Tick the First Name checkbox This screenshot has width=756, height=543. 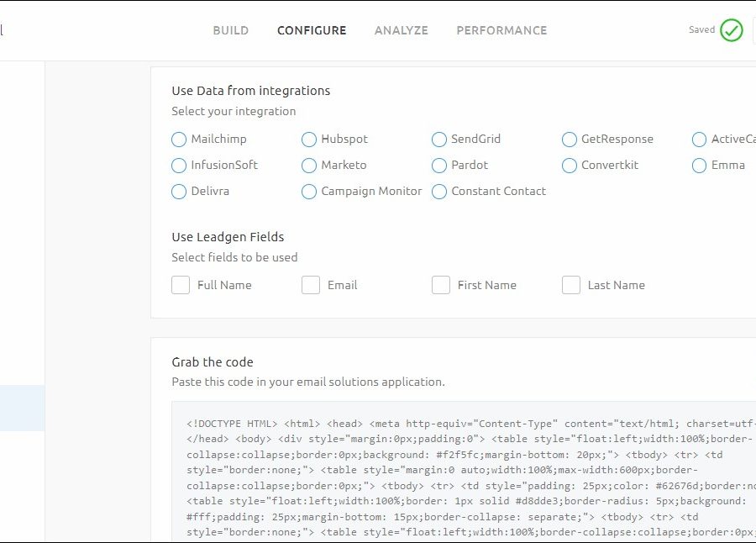pyautogui.click(x=441, y=285)
